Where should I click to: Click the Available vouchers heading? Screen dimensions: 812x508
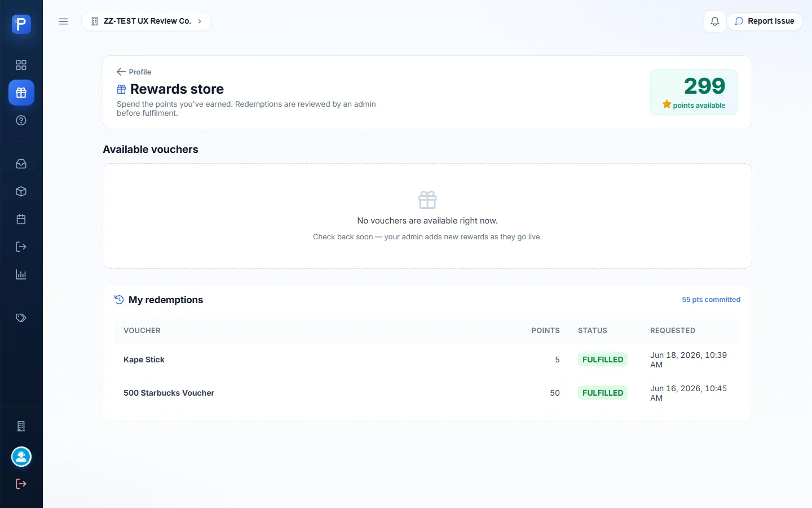point(151,150)
